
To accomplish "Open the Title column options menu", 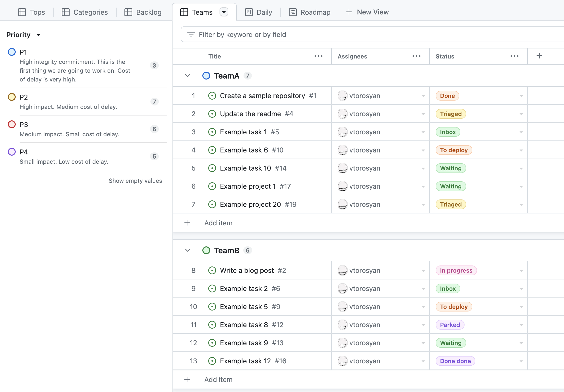I will pos(318,56).
